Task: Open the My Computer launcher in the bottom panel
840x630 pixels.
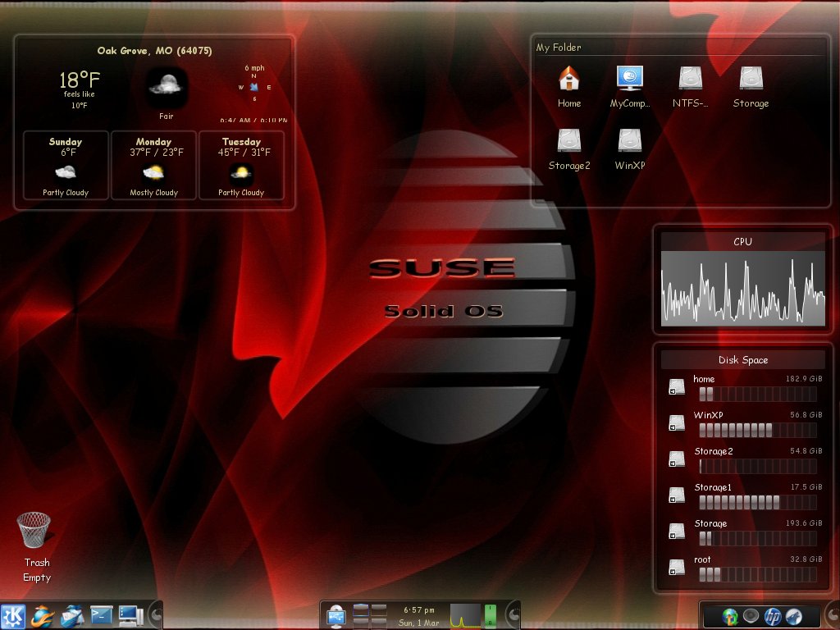Action: tap(130, 615)
